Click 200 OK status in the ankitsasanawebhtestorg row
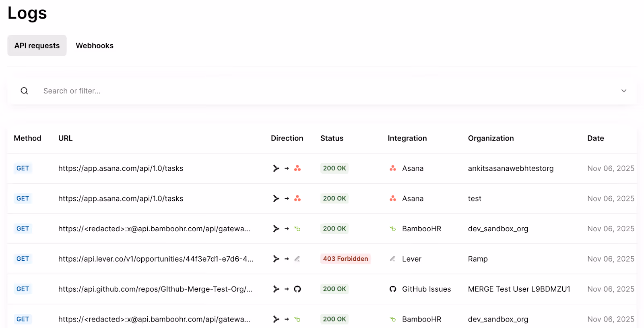The width and height of the screenshot is (644, 328). coord(334,168)
